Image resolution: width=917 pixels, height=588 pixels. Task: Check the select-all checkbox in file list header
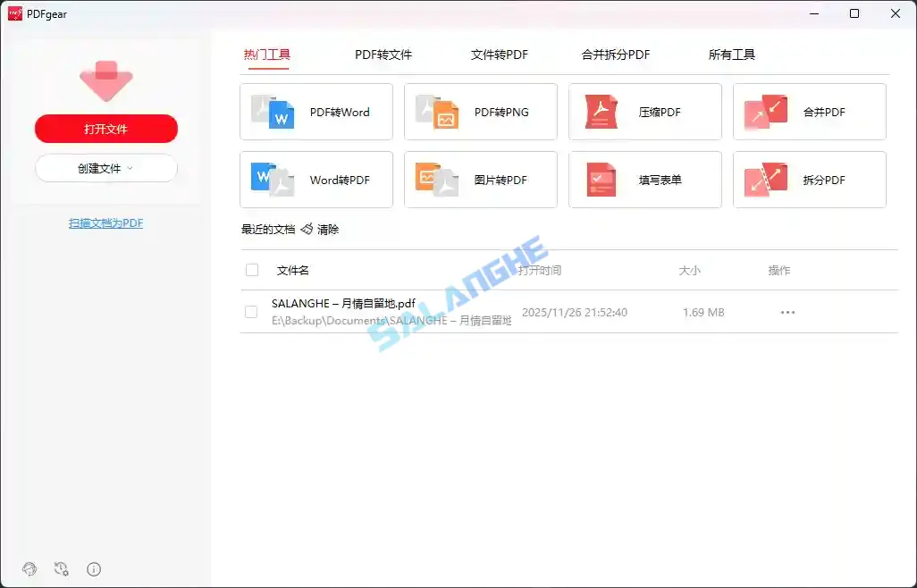point(251,270)
